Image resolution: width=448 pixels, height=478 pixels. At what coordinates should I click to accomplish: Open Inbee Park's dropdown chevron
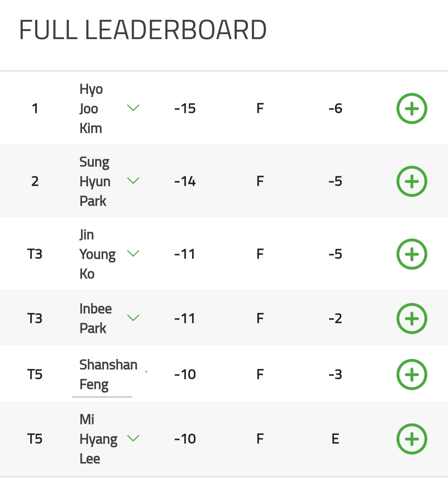tap(133, 318)
